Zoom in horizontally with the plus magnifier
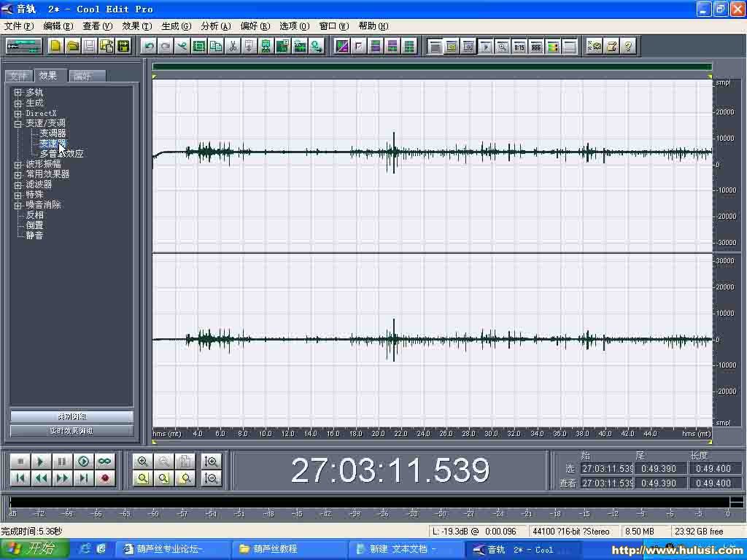 (142, 461)
